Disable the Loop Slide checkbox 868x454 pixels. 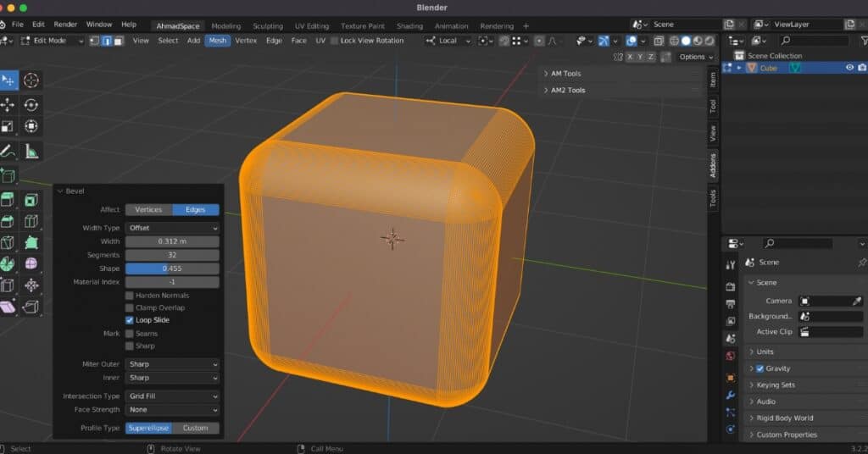(x=130, y=320)
